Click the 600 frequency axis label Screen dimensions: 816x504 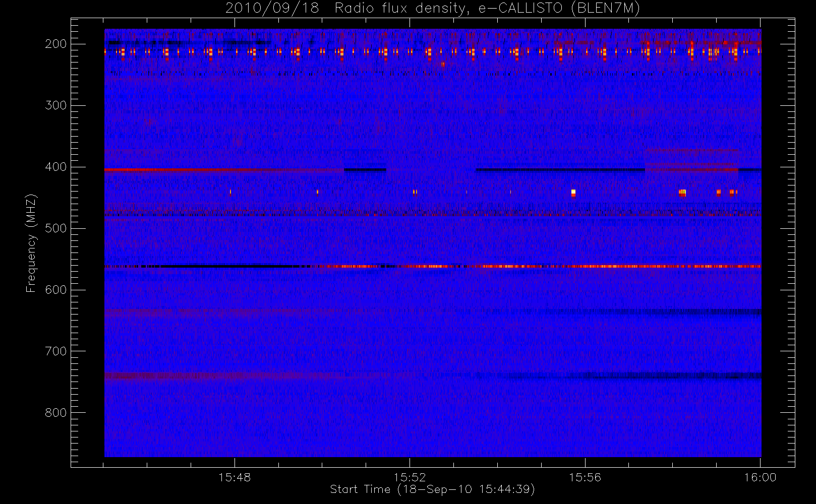(x=55, y=290)
